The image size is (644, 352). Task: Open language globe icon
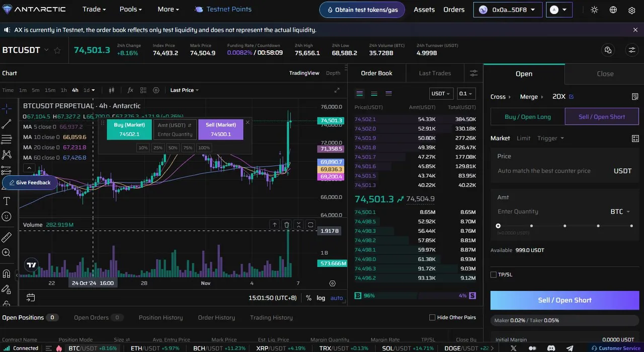pos(613,10)
